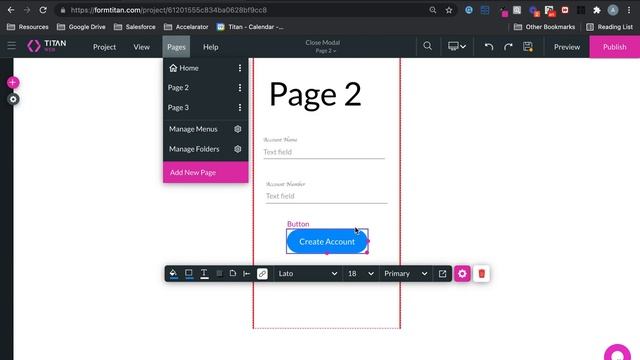
Task: Click the Account Name text field
Action: tap(324, 152)
